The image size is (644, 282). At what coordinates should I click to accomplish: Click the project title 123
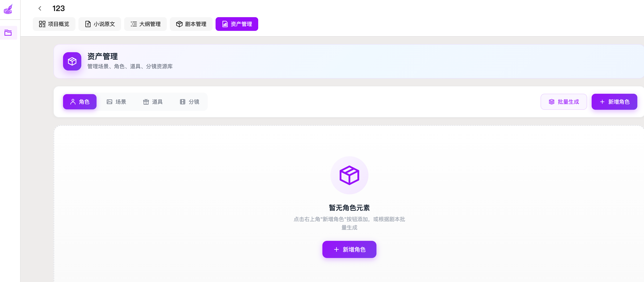[58, 9]
